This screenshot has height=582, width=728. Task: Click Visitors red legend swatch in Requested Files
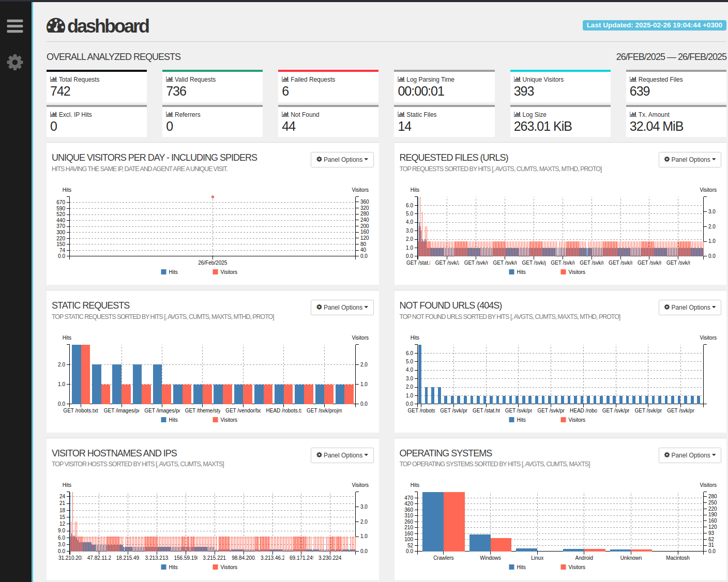point(563,272)
